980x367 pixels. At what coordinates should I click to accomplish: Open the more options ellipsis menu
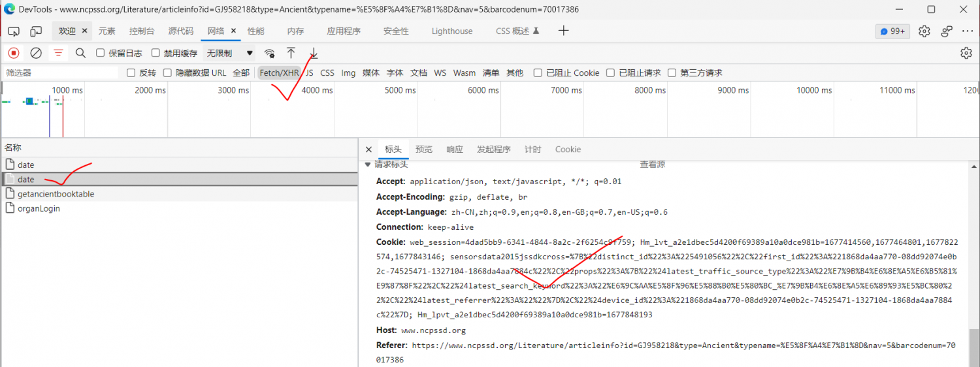click(x=967, y=31)
